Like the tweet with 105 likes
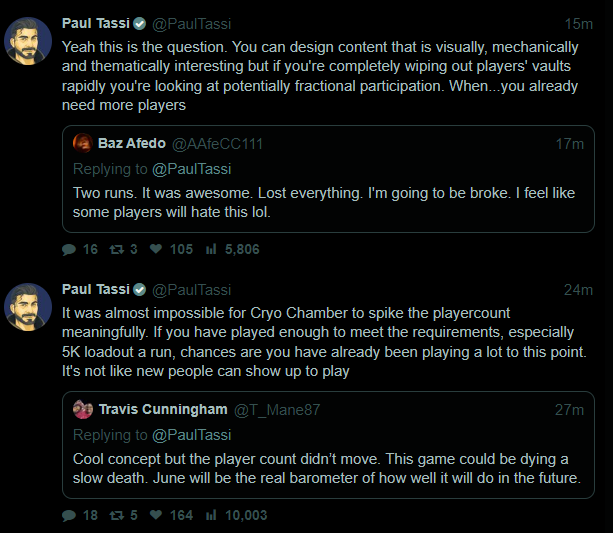The height and width of the screenshot is (533, 613). [157, 249]
